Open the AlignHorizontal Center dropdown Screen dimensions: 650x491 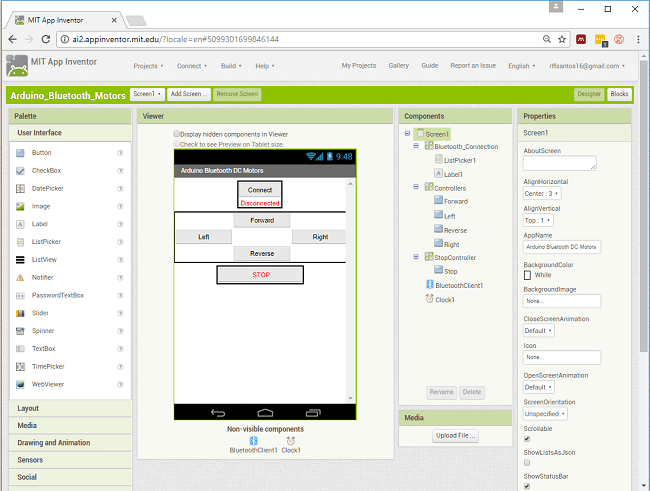click(x=542, y=193)
